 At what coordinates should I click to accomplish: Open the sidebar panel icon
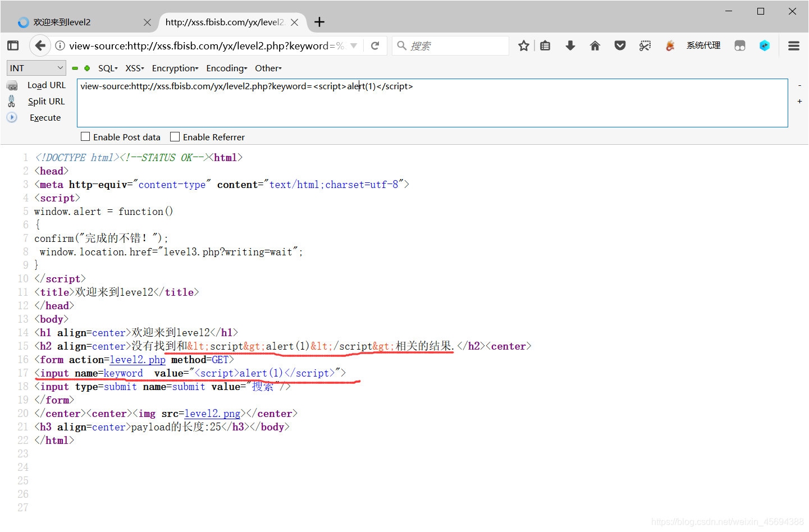click(x=13, y=45)
